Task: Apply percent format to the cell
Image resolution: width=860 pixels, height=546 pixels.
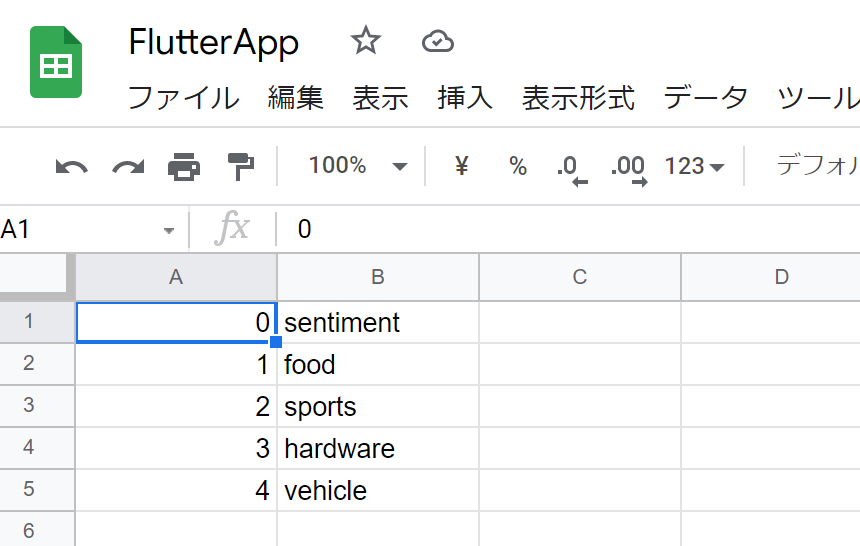Action: 517,166
